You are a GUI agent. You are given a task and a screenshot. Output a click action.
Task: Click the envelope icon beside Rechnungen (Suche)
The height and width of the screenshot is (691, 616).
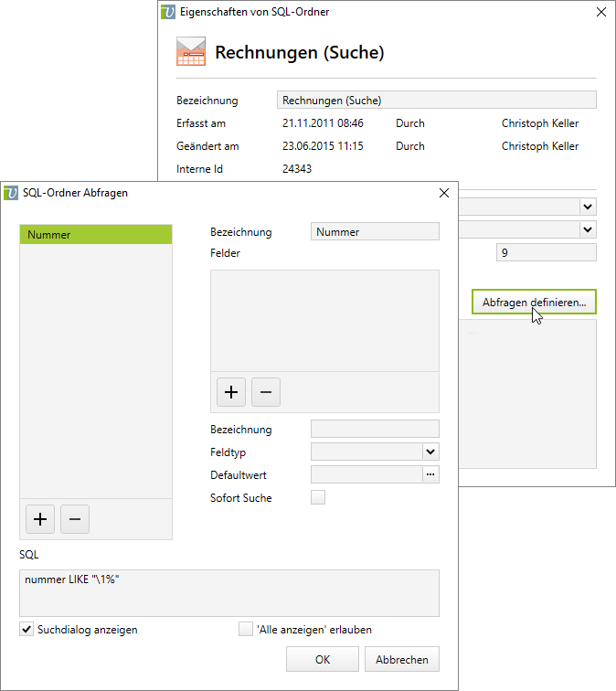190,53
